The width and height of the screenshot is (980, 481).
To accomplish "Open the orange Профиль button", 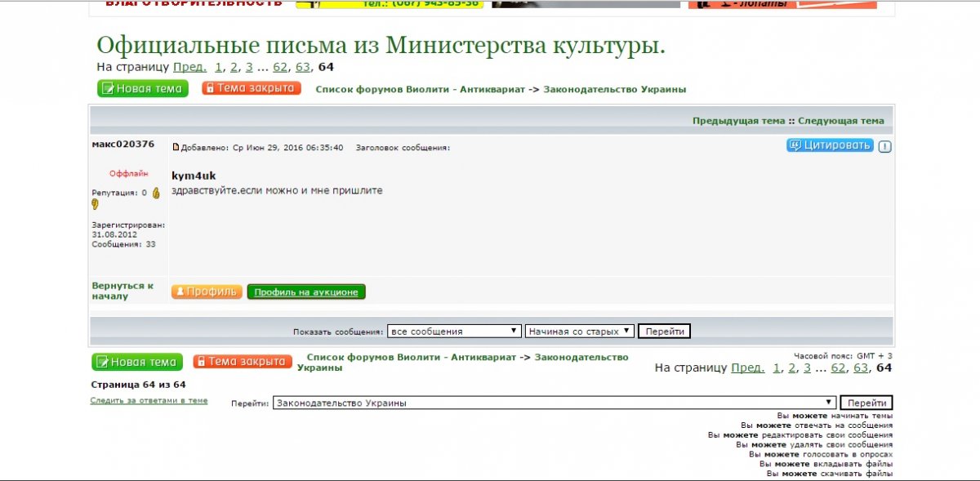I will (207, 292).
